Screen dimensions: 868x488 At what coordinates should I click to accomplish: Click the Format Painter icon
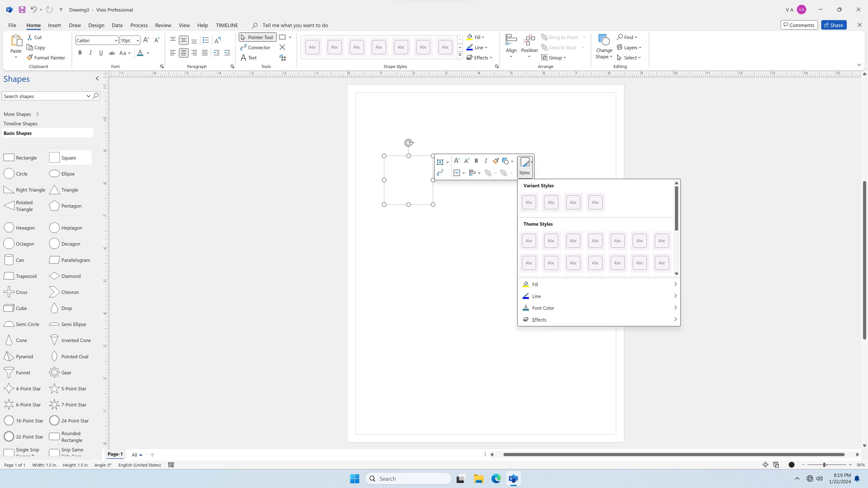pos(30,57)
